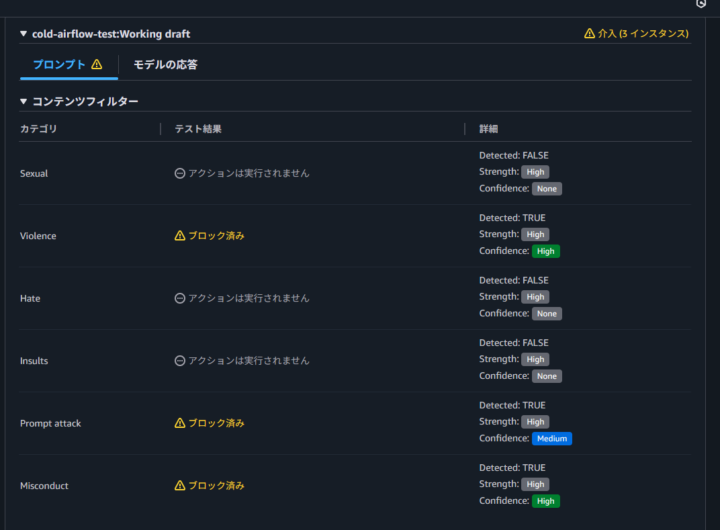Click Detected: TRUE in Prompt attack row

point(512,405)
